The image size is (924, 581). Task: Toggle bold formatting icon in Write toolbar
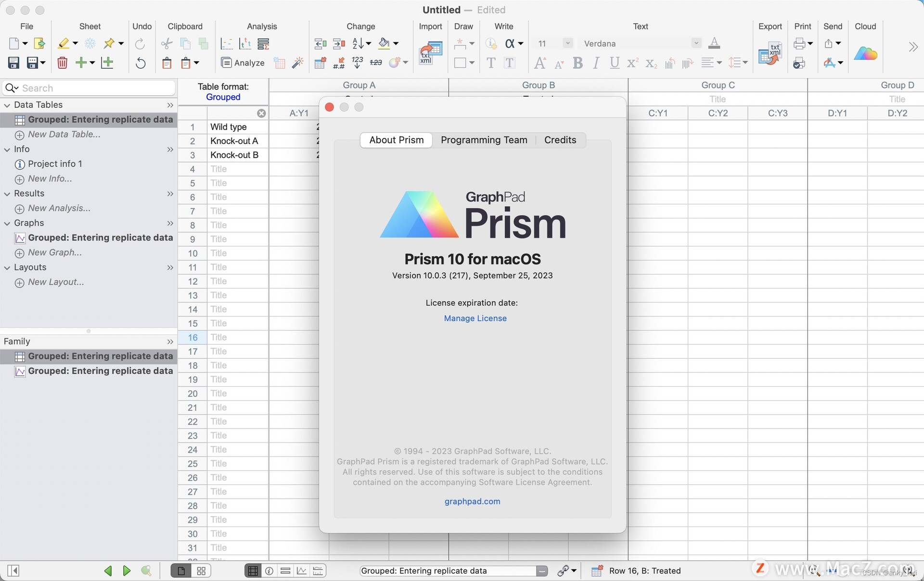(x=577, y=62)
